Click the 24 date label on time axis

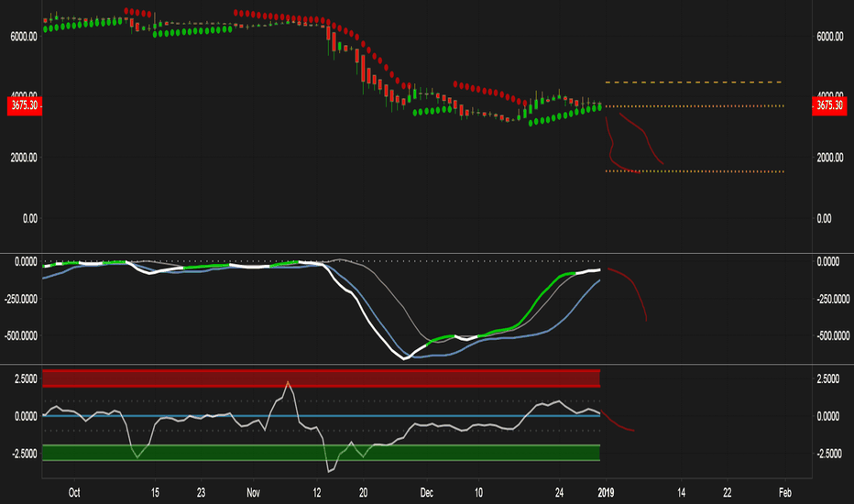559,493
